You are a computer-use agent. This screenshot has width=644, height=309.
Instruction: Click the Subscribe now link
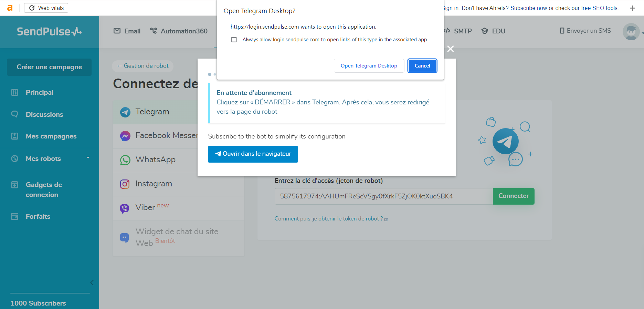(x=529, y=8)
